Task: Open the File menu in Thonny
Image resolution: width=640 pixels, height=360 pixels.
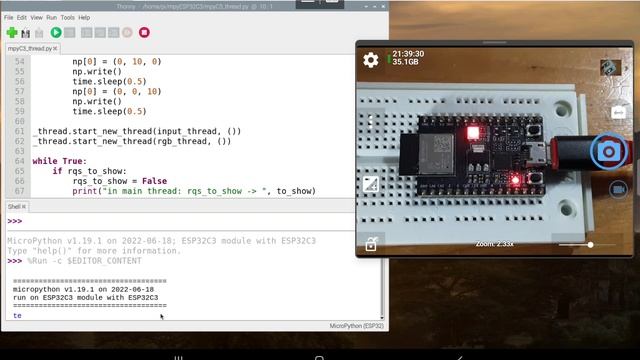Action: point(8,18)
